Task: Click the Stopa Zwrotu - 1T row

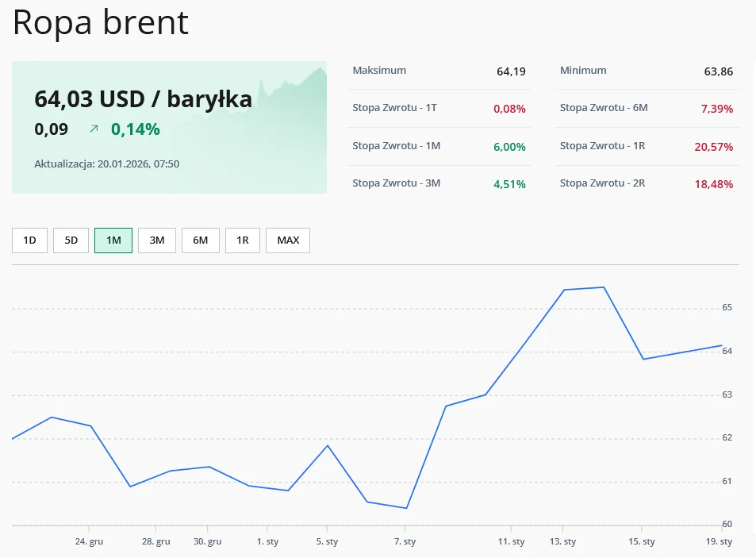Action: 439,109
